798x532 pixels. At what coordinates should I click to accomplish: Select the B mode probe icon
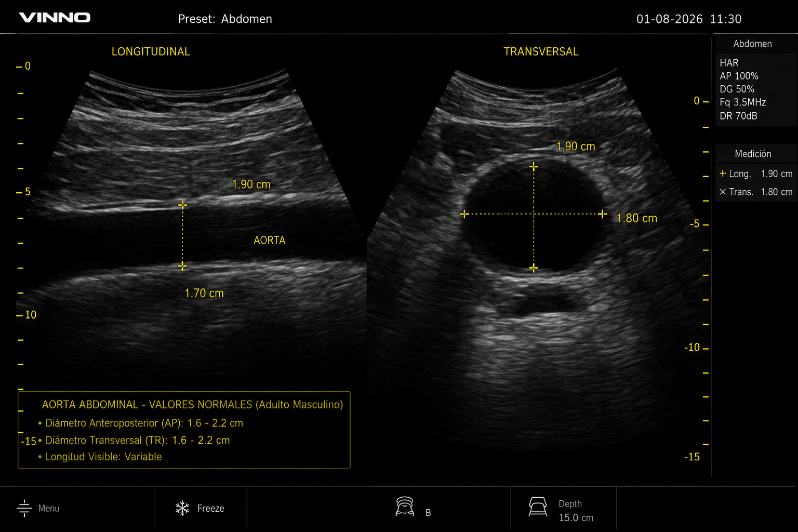pos(405,507)
